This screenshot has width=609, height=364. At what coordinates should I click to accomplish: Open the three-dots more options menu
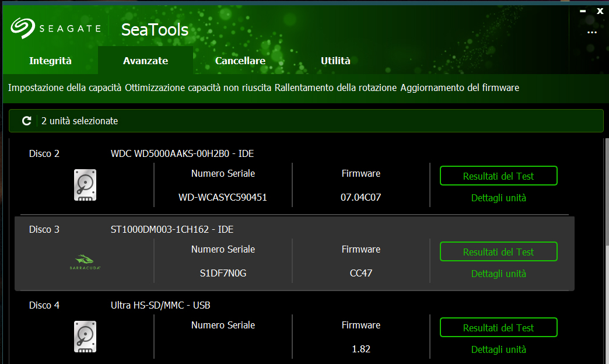[x=592, y=32]
